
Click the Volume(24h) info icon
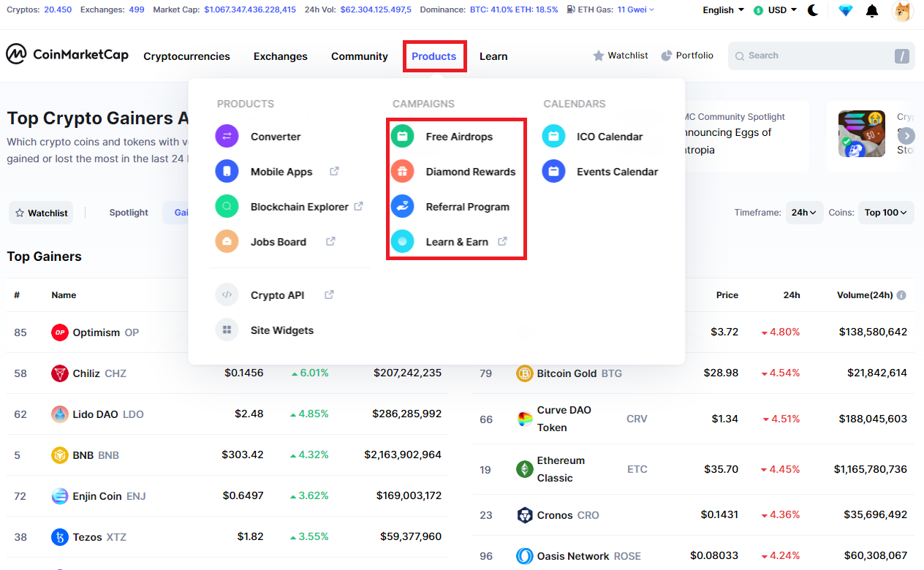901,295
